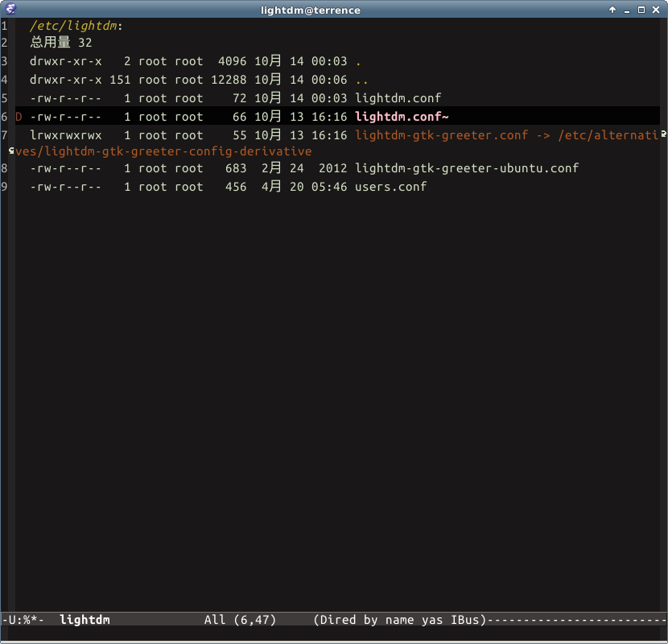The height and width of the screenshot is (644, 668).
Task: Open the lightdm-gtk-greeter-ubuntu.conf file
Action: (x=467, y=168)
